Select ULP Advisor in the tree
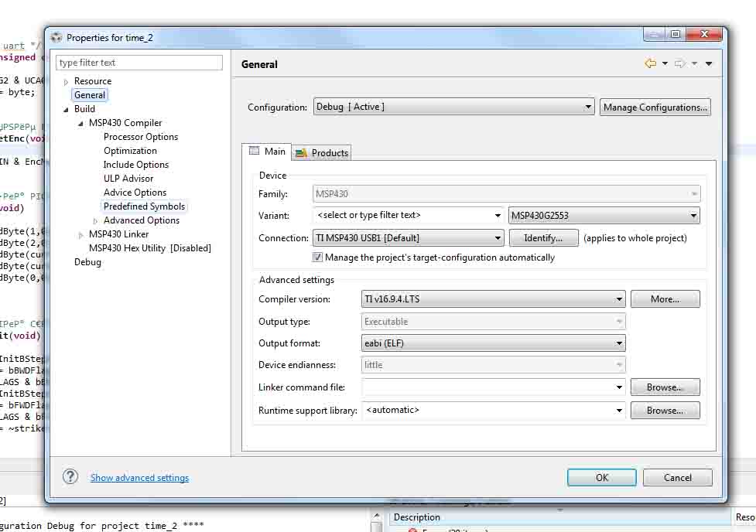This screenshot has width=756, height=532. point(128,179)
